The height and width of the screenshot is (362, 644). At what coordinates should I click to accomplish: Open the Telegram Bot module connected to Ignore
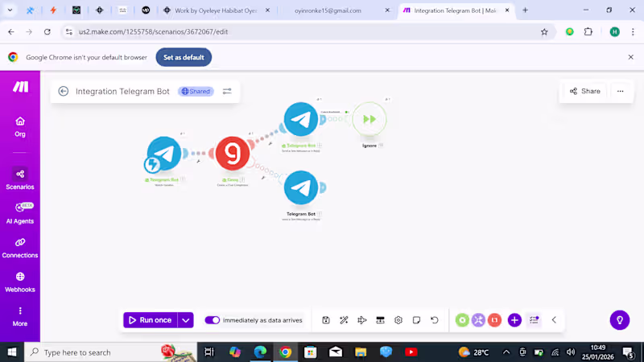coord(300,119)
